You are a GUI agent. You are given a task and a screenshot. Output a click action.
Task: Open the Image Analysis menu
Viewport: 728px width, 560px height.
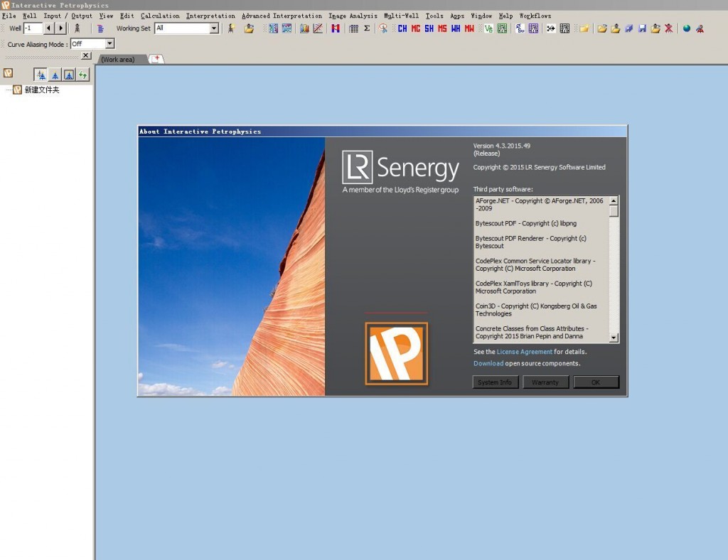click(353, 16)
